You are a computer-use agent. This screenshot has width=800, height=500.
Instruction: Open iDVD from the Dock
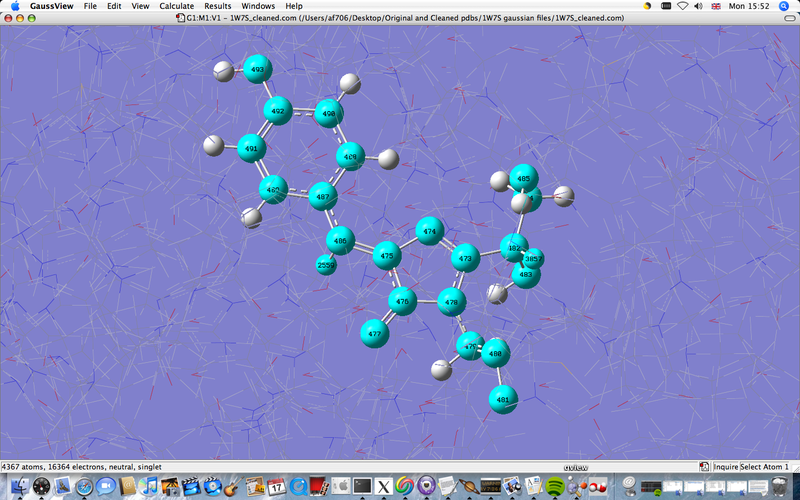tap(213, 486)
